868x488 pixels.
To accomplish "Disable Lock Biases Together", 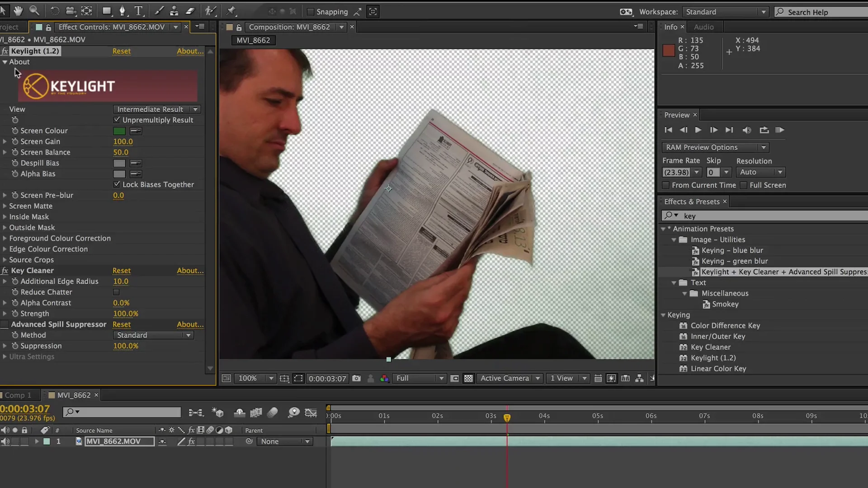I will (x=117, y=184).
